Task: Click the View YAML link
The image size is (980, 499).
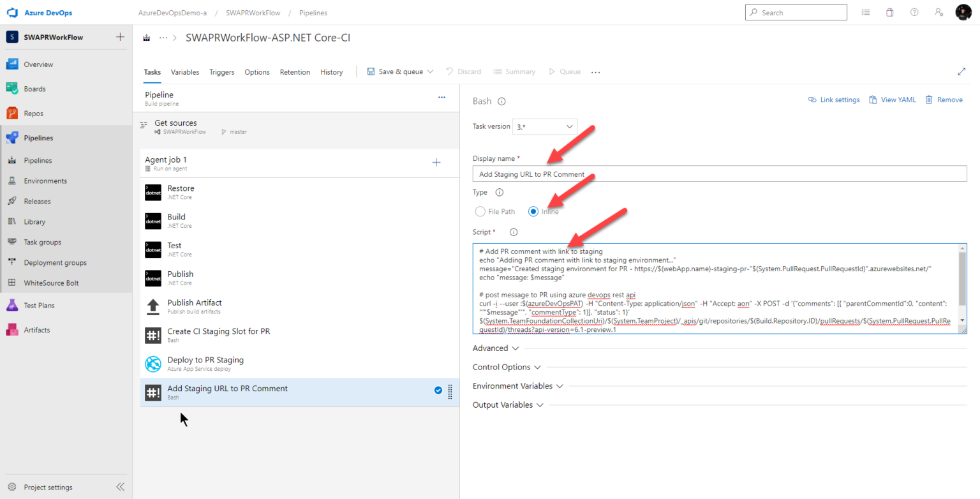Action: pos(893,100)
